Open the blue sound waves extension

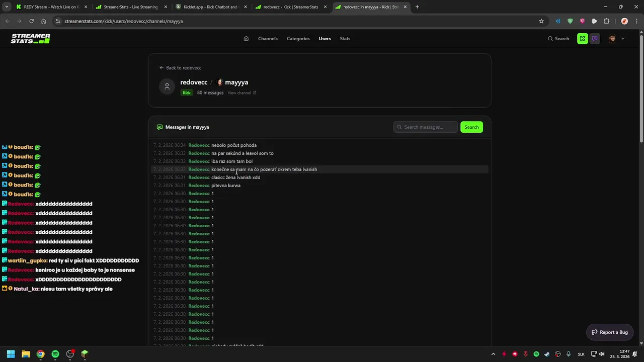point(558,21)
